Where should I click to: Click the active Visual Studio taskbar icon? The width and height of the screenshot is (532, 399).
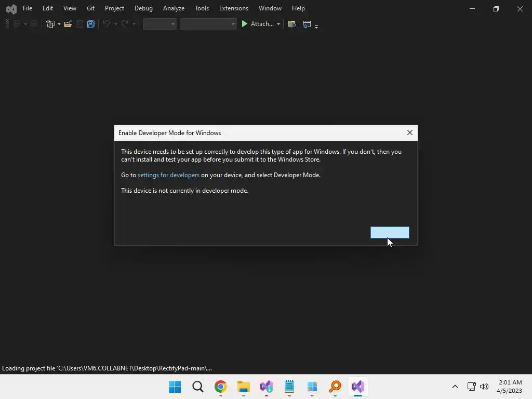coord(358,387)
